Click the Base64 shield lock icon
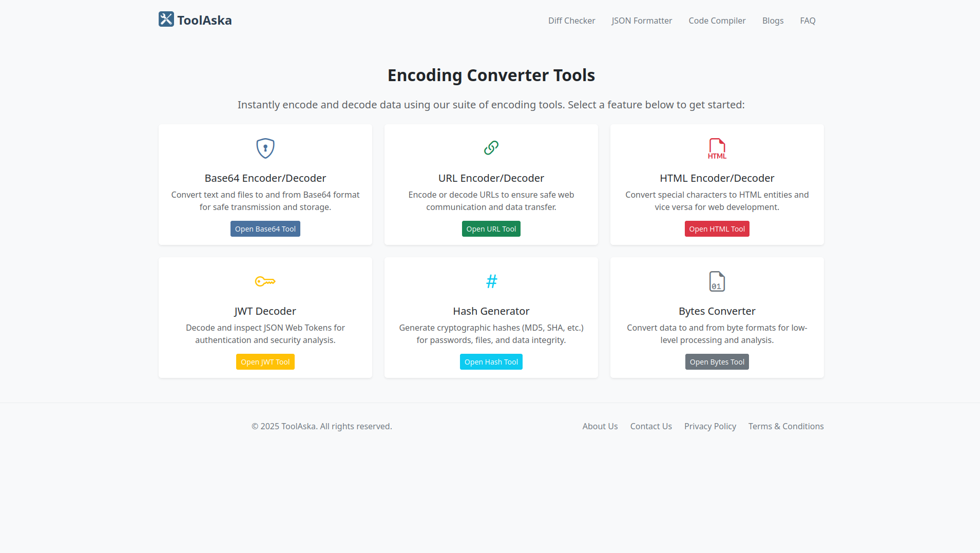This screenshot has width=980, height=553. [x=265, y=148]
